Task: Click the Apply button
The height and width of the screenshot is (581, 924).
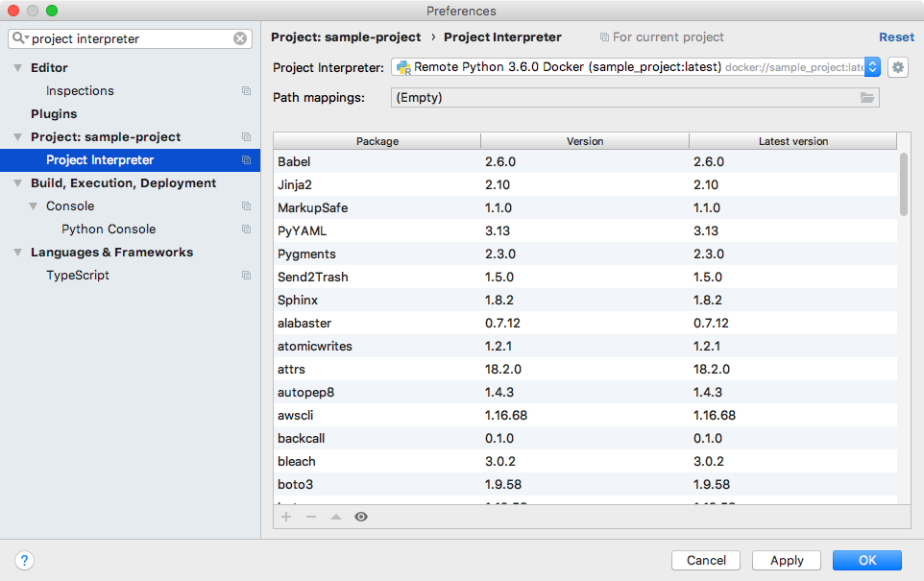Action: tap(787, 561)
